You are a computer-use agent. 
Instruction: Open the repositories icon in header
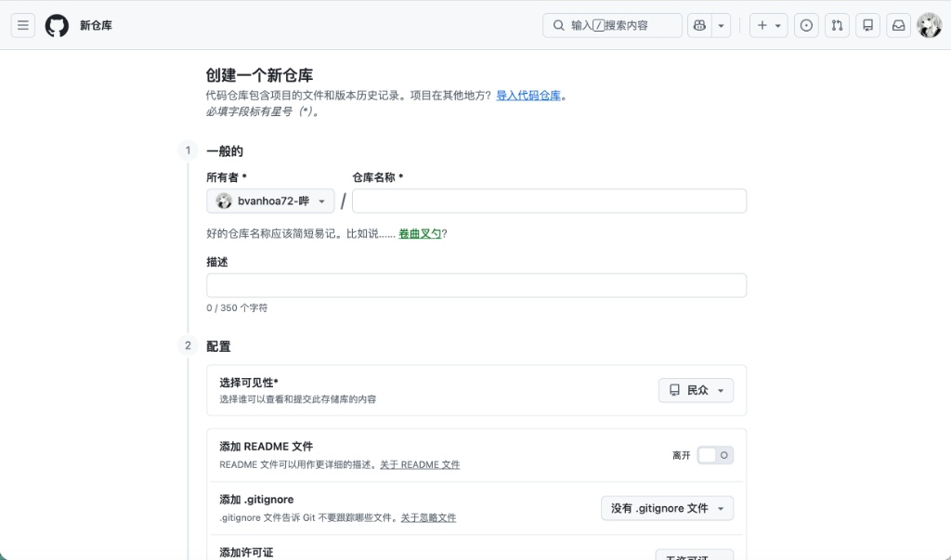[868, 25]
